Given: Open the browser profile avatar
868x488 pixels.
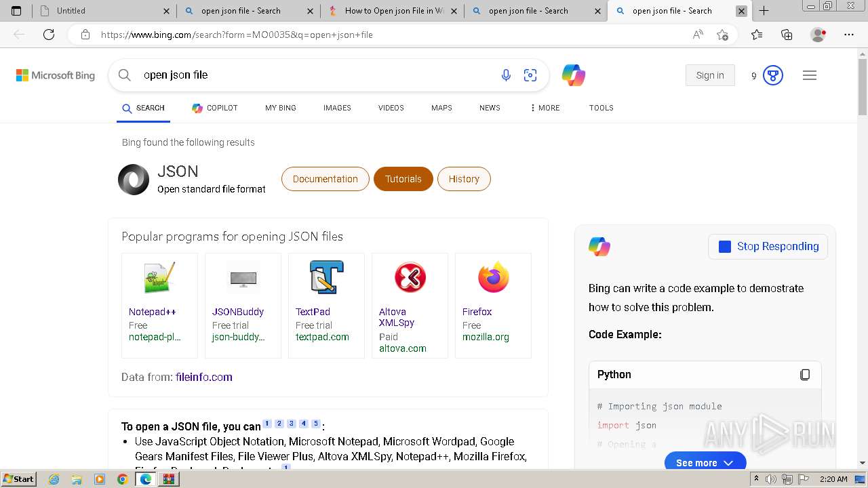Looking at the screenshot, I should [818, 35].
